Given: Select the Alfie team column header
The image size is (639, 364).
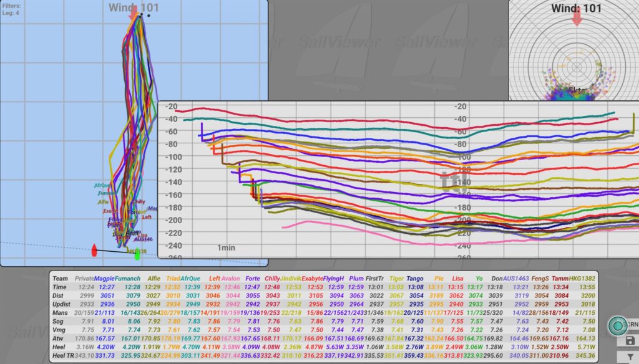Looking at the screenshot, I should (x=154, y=279).
